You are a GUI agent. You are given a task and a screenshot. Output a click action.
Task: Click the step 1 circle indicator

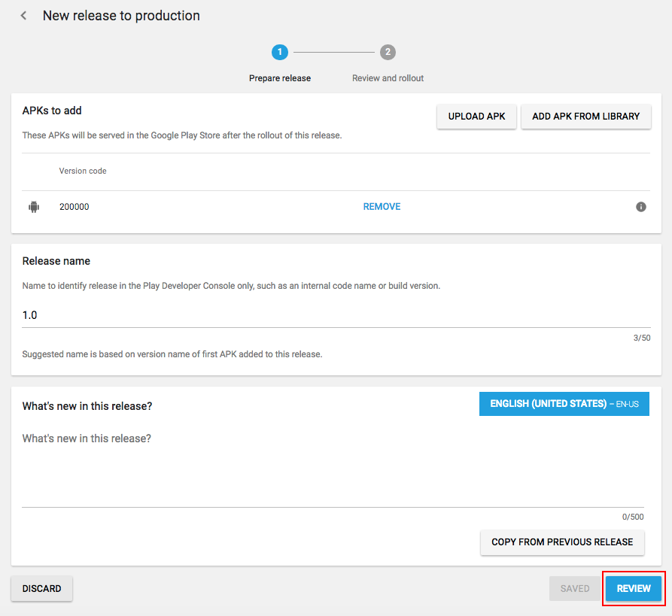(x=280, y=52)
